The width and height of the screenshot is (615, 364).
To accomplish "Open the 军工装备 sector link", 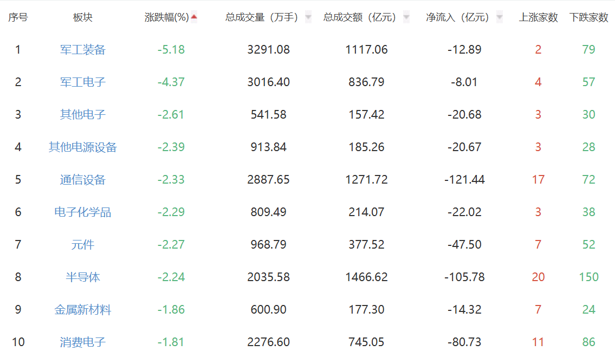I will (83, 50).
